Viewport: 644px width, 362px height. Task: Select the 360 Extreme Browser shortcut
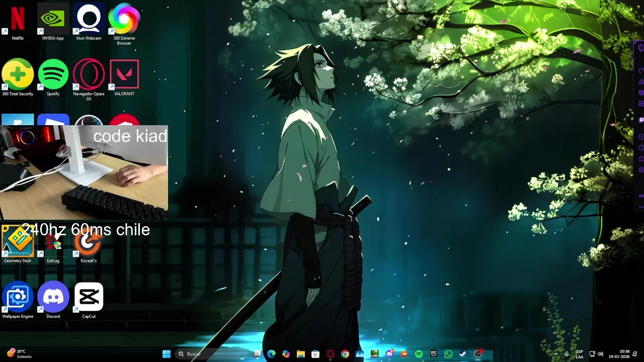click(x=124, y=24)
